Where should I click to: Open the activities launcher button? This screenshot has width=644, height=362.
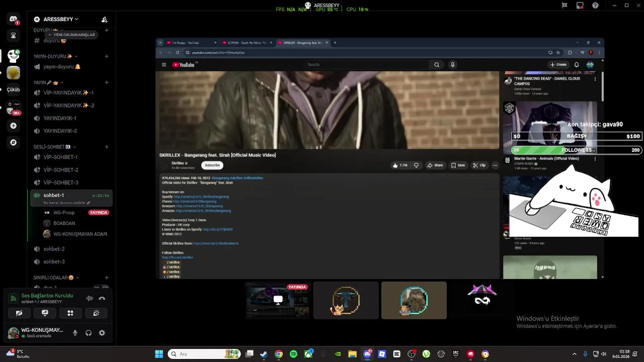point(70,313)
